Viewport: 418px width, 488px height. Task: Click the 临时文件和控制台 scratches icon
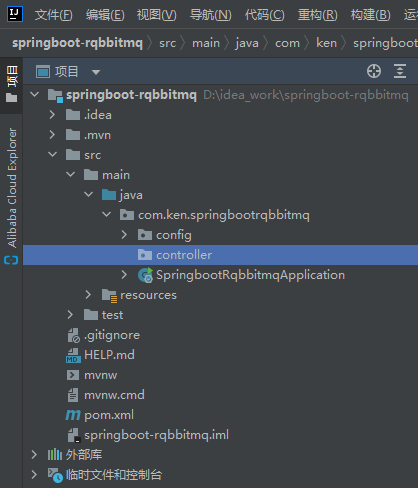pyautogui.click(x=55, y=475)
